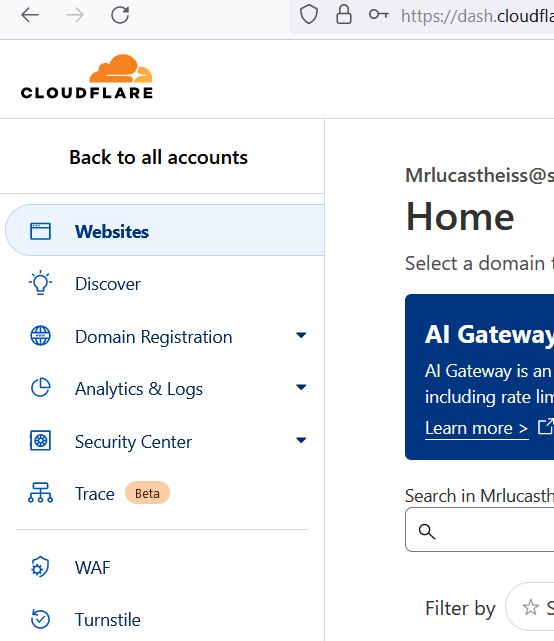Click the key saved-password icon
554x641 pixels.
coord(379,15)
